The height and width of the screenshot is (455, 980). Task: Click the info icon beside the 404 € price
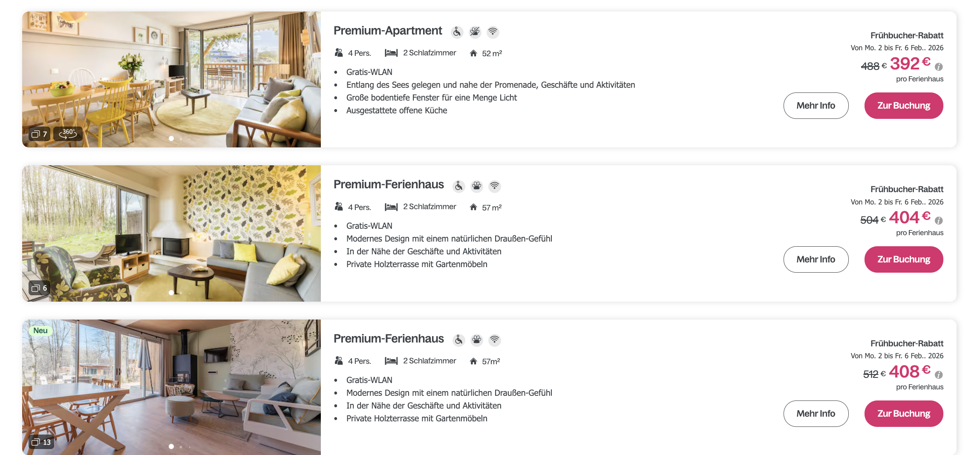pos(939,221)
